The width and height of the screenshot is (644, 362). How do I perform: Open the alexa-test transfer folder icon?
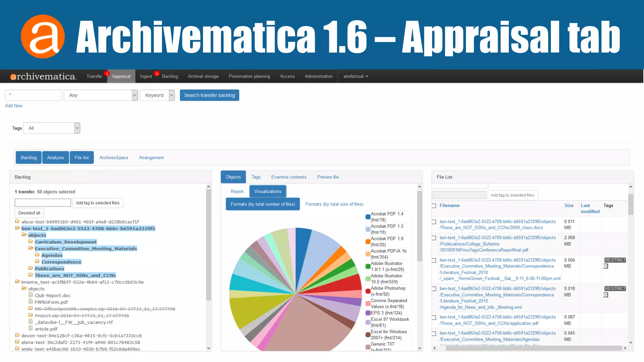(17, 221)
